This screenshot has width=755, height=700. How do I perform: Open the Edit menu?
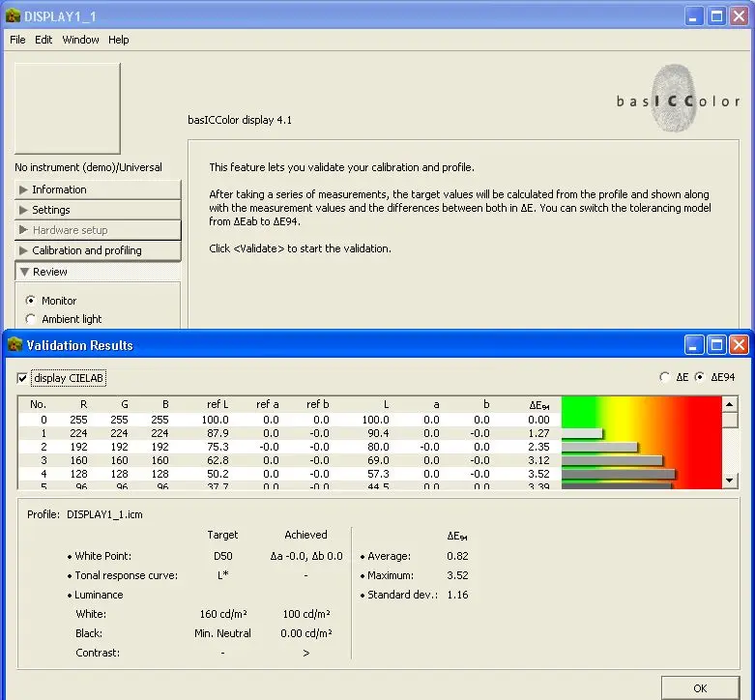tap(44, 40)
